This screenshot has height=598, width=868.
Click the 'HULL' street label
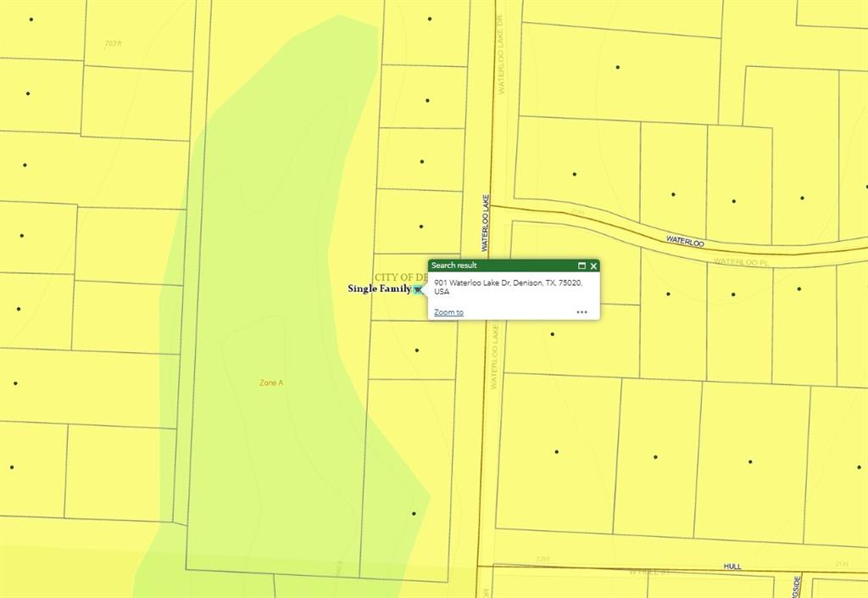[732, 566]
